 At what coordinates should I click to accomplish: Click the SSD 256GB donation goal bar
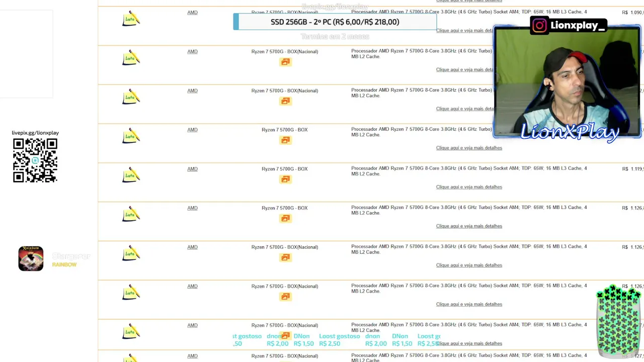tap(335, 22)
